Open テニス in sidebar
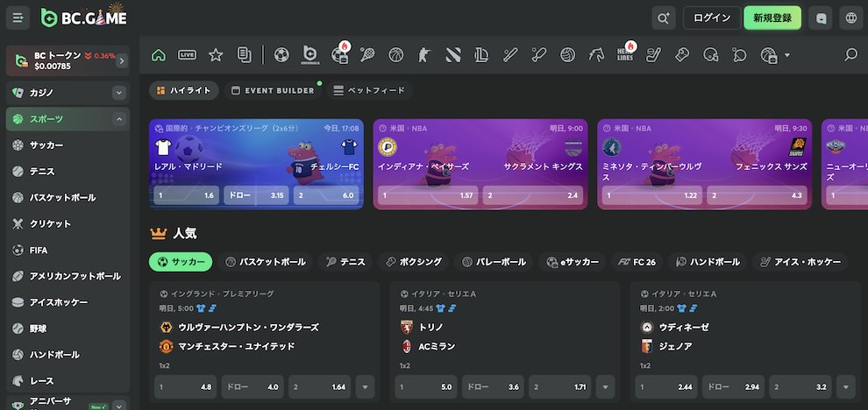Viewport: 868px width, 410px height. coord(68,172)
